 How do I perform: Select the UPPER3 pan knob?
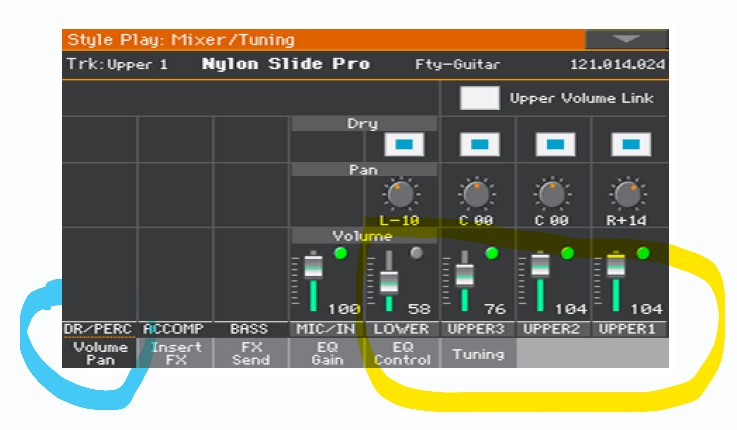point(476,194)
